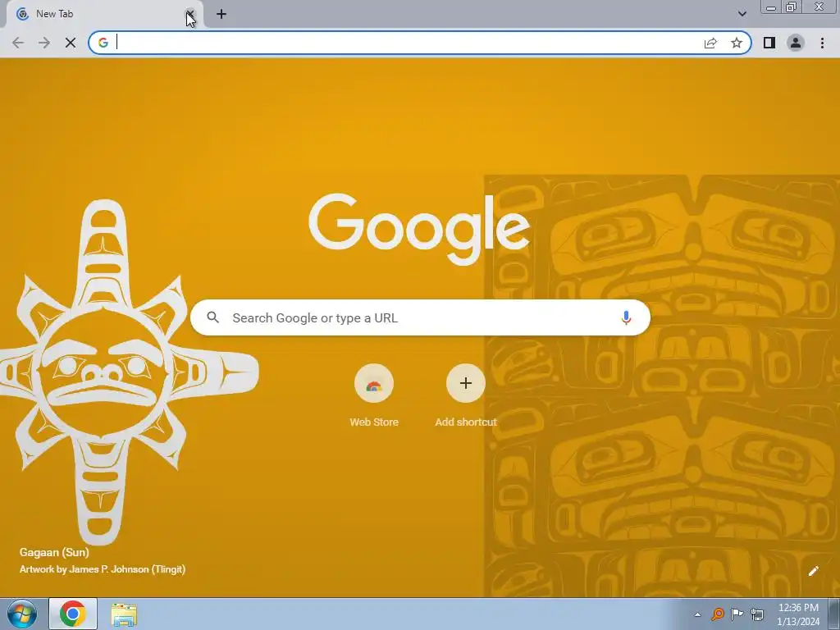The height and width of the screenshot is (630, 840).
Task: Open the Gagaan (Sun) artwork link
Action: pyautogui.click(x=54, y=552)
